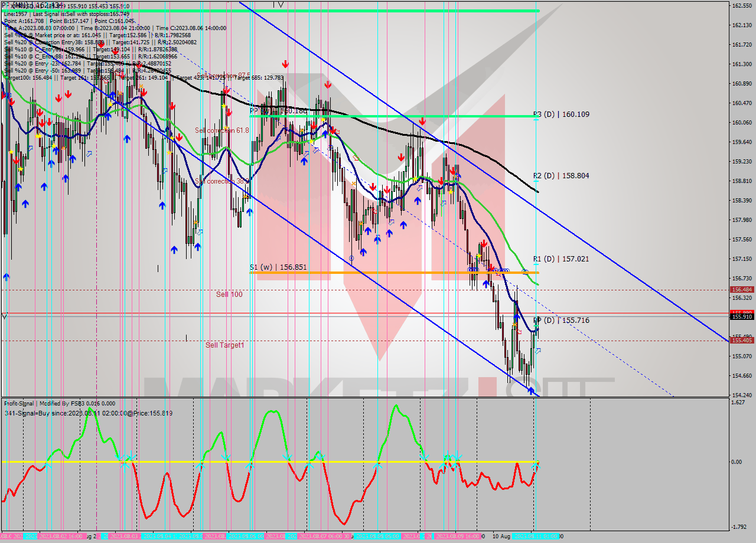Click the S1 (w) 156.851 support label
This screenshot has height=543, width=756.
(x=278, y=267)
